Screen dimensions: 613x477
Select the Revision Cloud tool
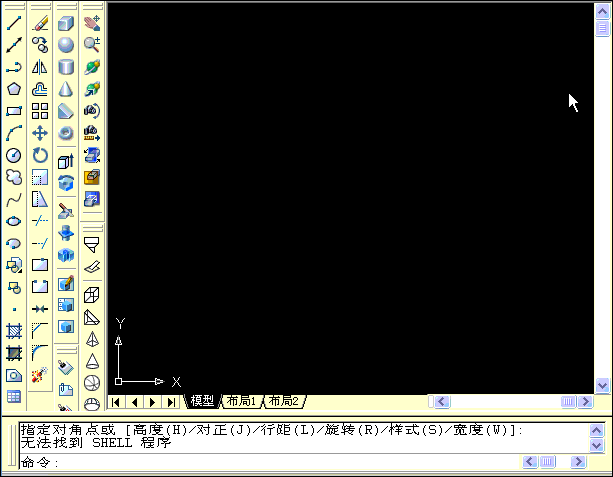coord(14,177)
